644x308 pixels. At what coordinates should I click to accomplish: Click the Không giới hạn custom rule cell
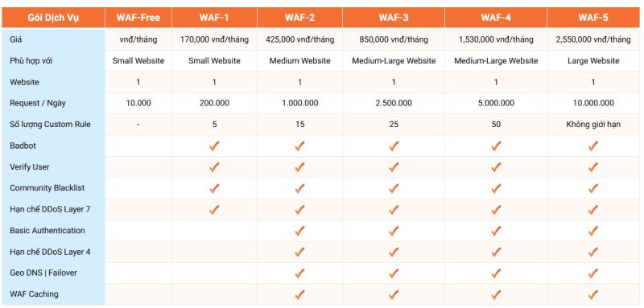pyautogui.click(x=593, y=125)
